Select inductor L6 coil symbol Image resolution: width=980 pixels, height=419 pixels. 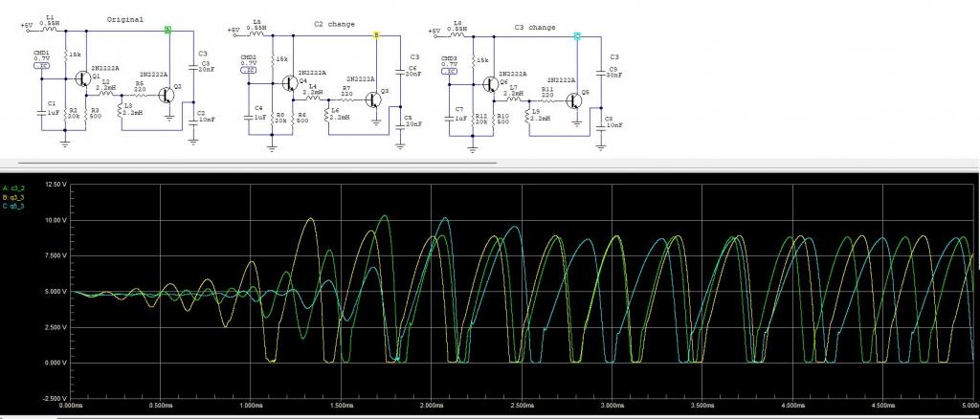point(328,116)
